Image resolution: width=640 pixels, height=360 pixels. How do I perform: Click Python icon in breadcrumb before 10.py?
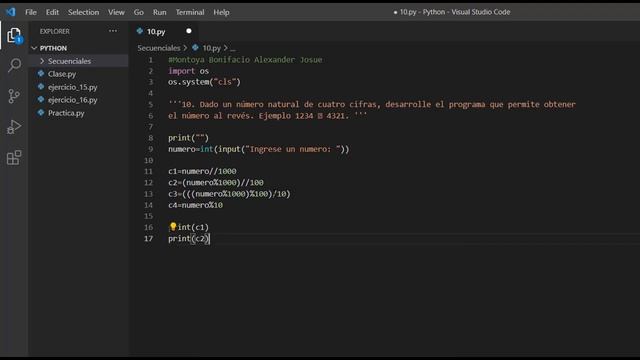pyautogui.click(x=196, y=48)
